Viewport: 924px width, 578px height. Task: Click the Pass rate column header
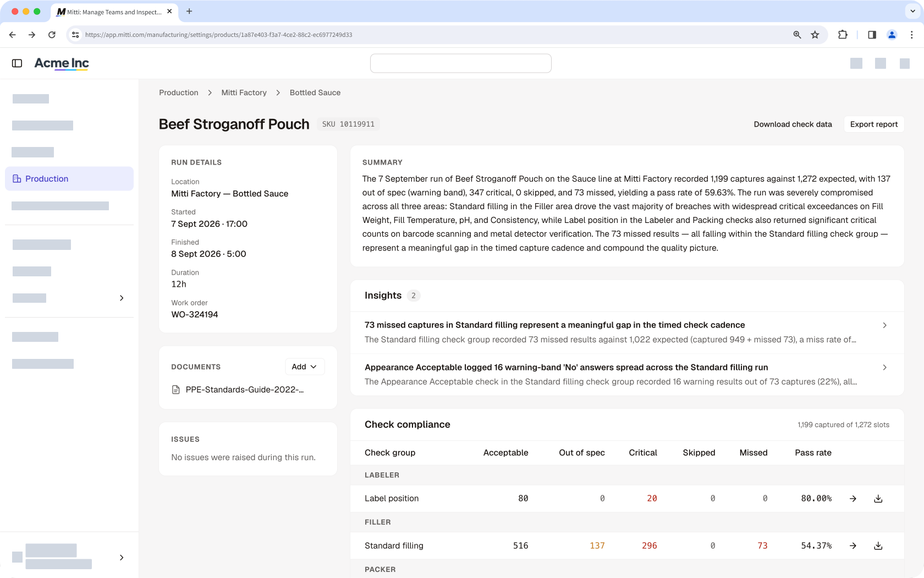click(x=813, y=452)
